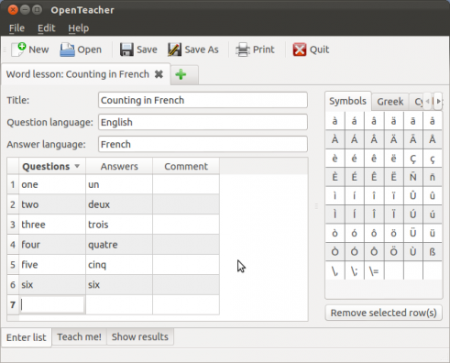Click the empty question cell in row 7
The height and width of the screenshot is (363, 450).
(x=52, y=305)
